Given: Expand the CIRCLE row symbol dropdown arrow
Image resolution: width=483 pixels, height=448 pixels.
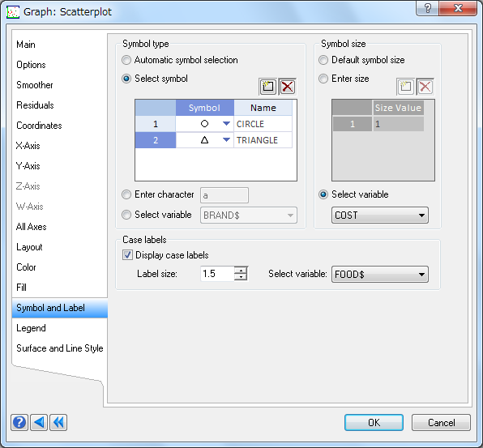Looking at the screenshot, I should pos(226,124).
